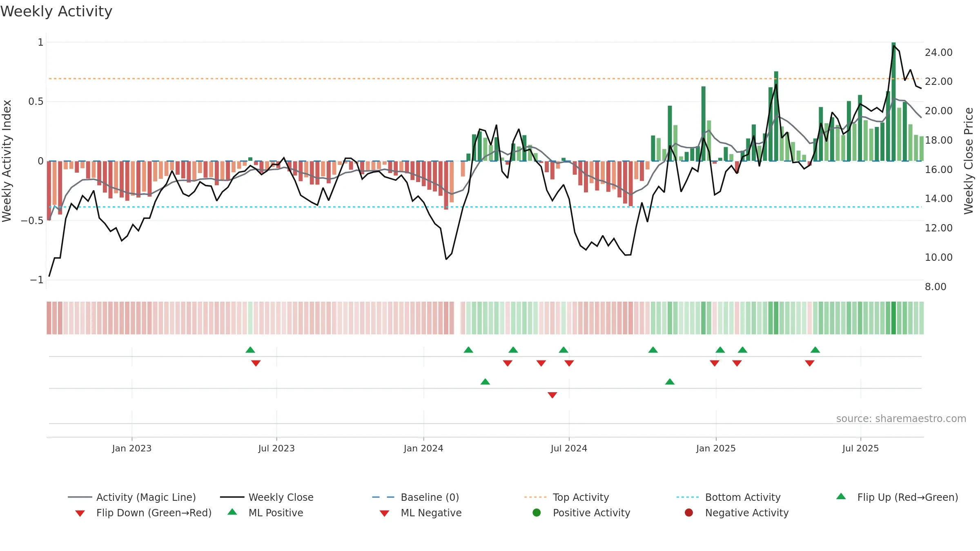Click the tallest green activity bar in 2025
980x551 pixels.
click(893, 102)
